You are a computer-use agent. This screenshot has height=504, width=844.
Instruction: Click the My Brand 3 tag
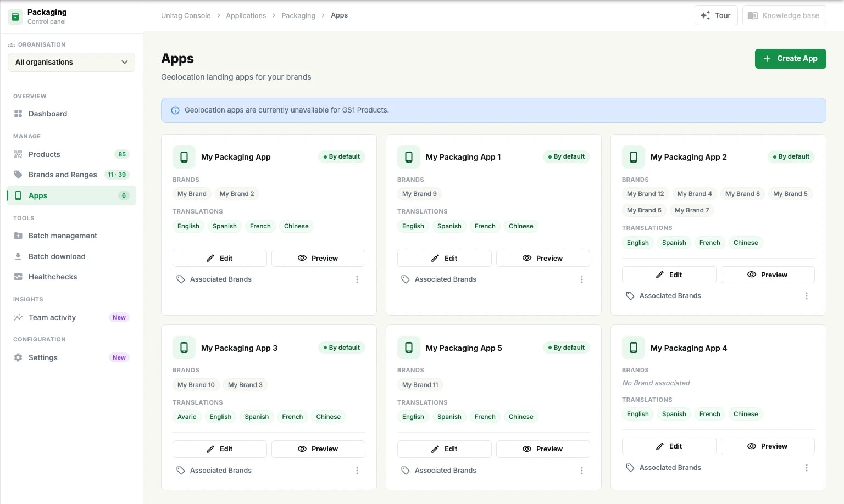click(245, 385)
